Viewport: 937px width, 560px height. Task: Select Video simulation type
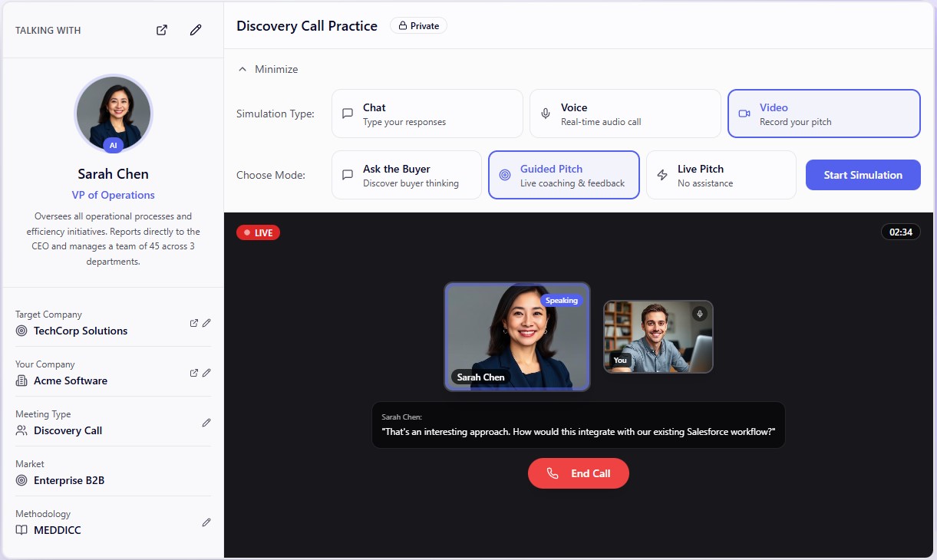pos(824,114)
